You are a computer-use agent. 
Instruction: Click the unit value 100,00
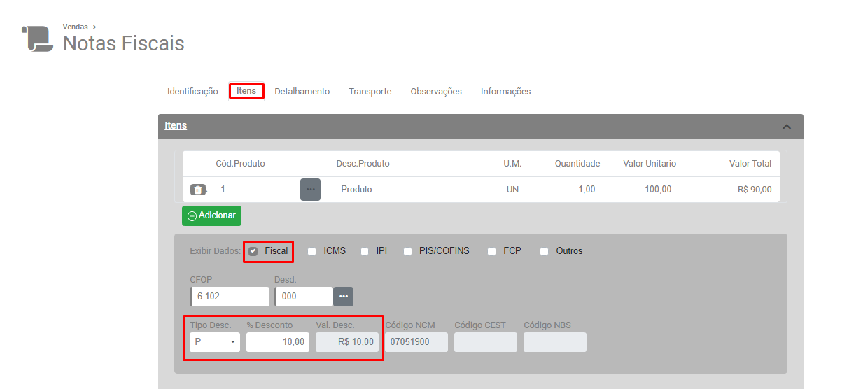[x=658, y=190]
